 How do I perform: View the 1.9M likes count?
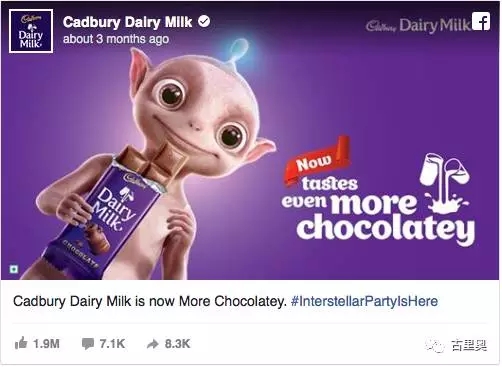pyautogui.click(x=46, y=344)
